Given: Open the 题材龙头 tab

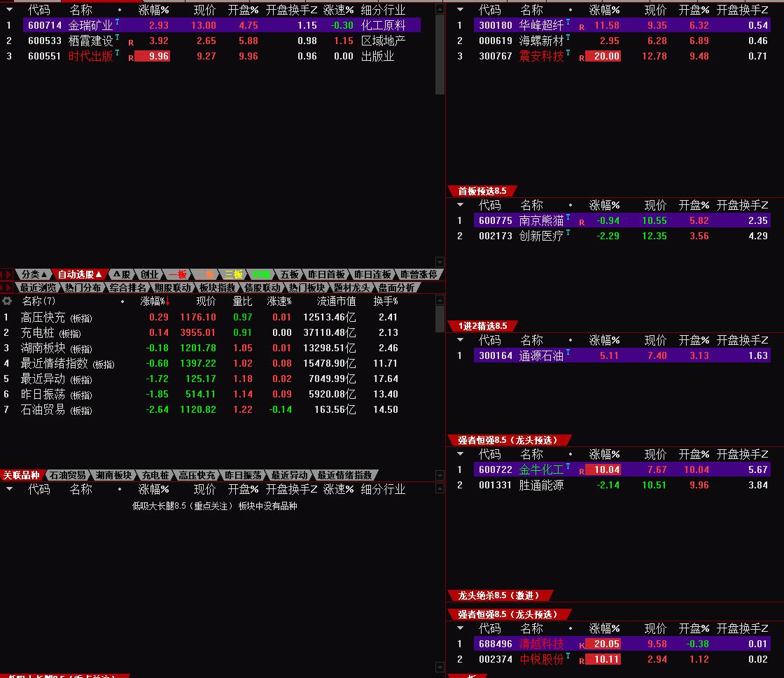Looking at the screenshot, I should [x=351, y=288].
